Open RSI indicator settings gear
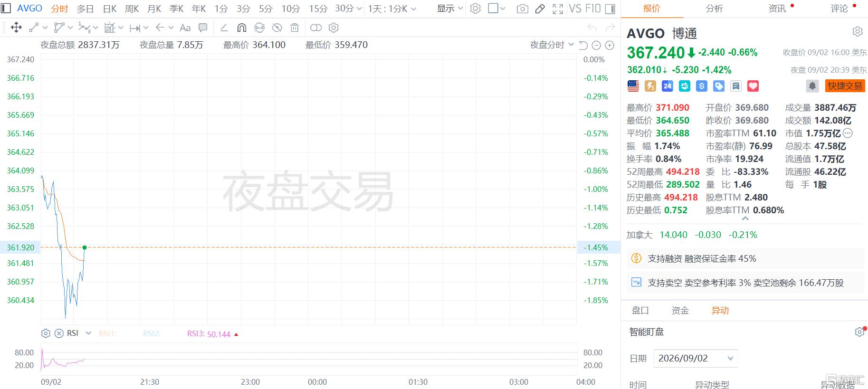Screen dimensions: 868x389 [46, 333]
